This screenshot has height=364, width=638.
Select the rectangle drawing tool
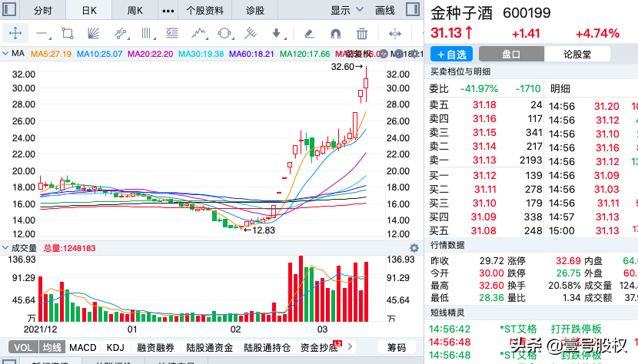click(x=68, y=33)
